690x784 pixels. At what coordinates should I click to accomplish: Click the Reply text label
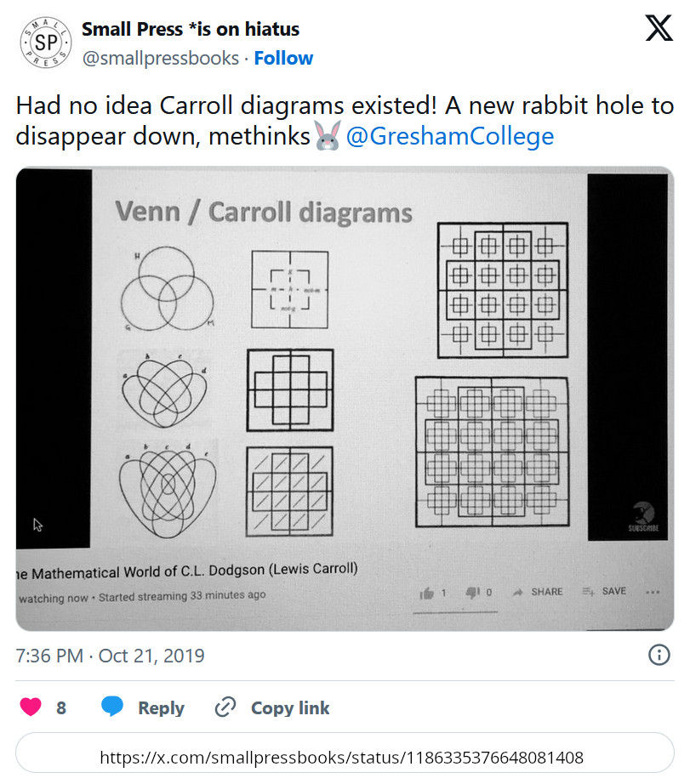[162, 707]
